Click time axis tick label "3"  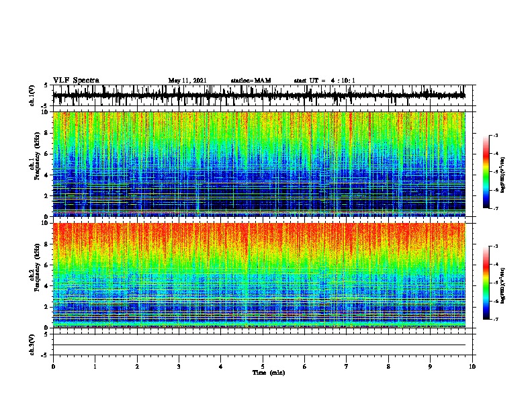click(x=179, y=367)
